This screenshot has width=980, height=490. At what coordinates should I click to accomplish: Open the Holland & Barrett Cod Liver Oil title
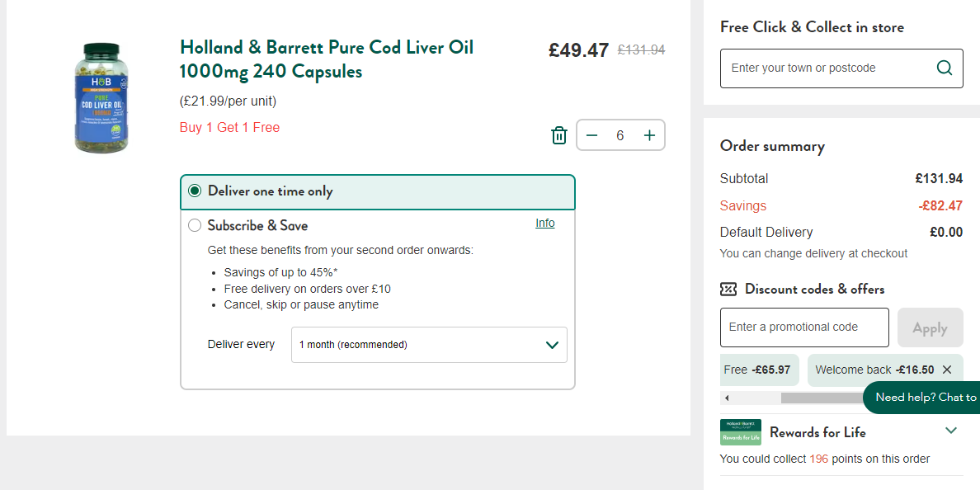[326, 59]
